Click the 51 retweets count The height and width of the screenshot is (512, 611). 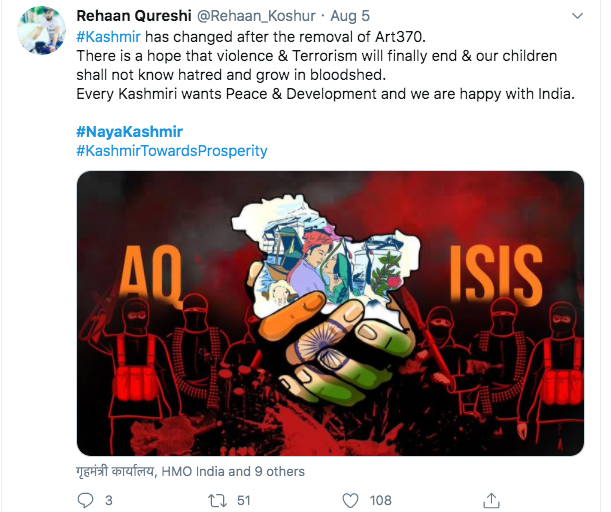click(x=244, y=500)
